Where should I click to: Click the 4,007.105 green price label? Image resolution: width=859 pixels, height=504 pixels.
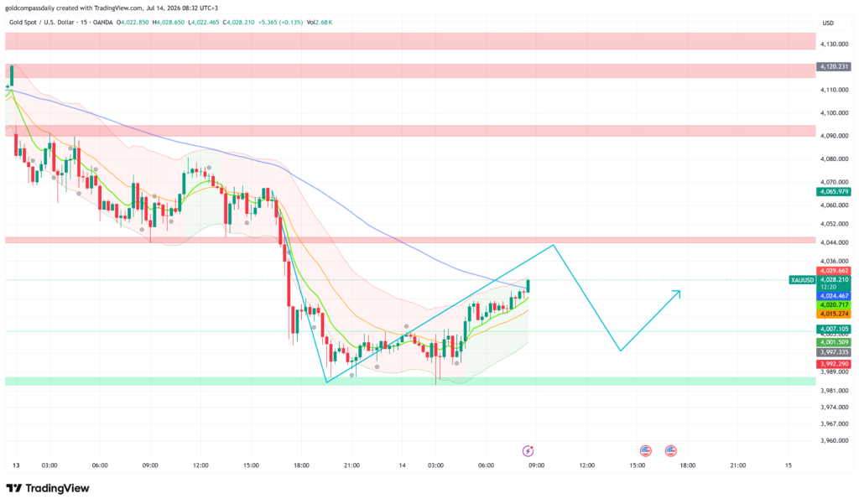pyautogui.click(x=834, y=330)
